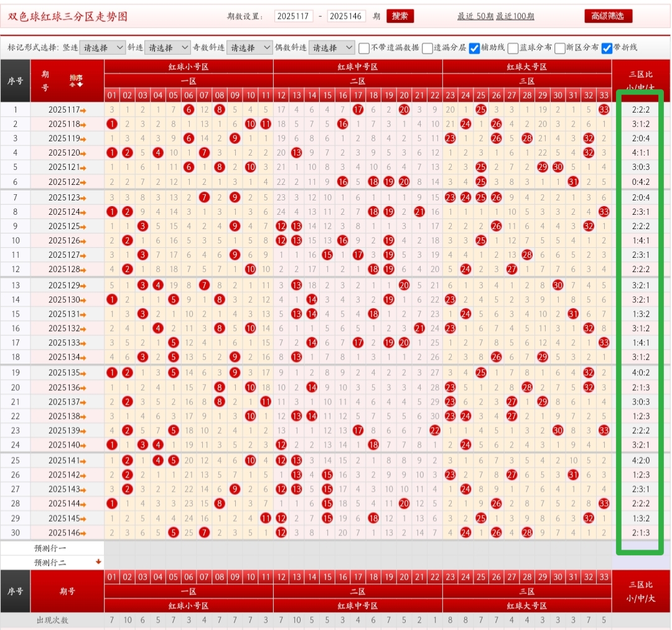672x630 pixels.
Task: Click the down arrow on 预测行二
Action: click(98, 562)
